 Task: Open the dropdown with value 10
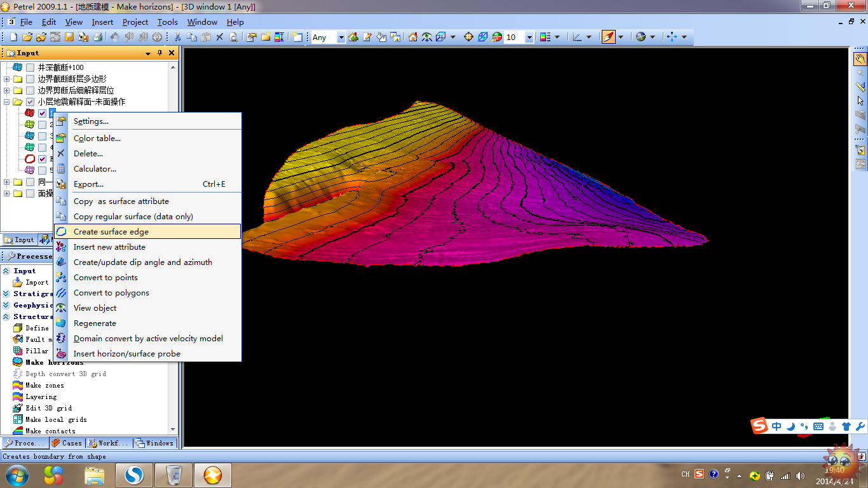click(x=529, y=37)
